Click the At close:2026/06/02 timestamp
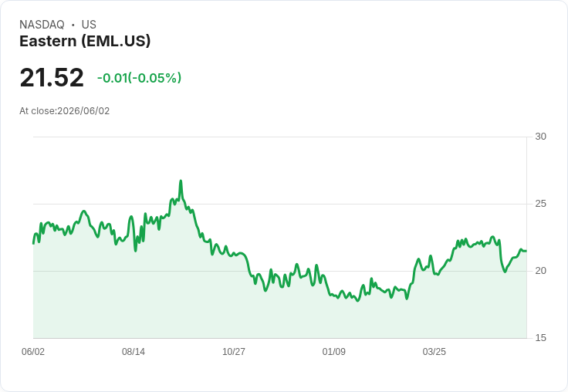Screen dimensions: 568x392 pyautogui.click(x=65, y=111)
